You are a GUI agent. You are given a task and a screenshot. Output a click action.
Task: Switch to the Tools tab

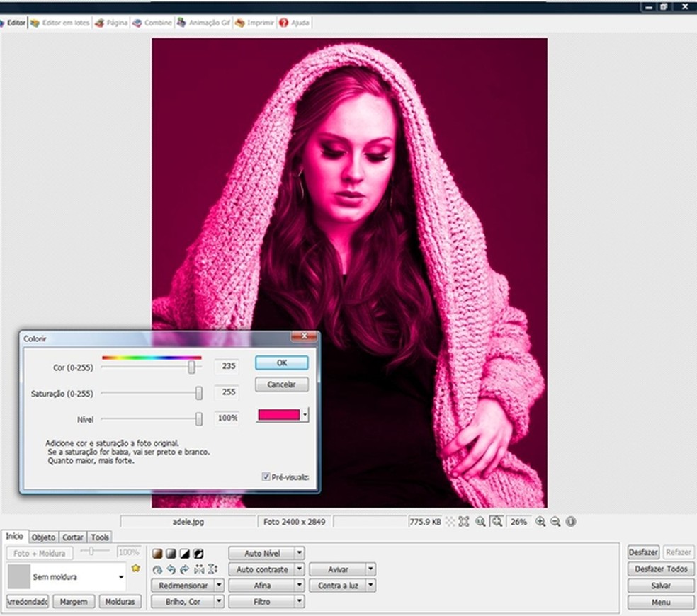point(100,537)
